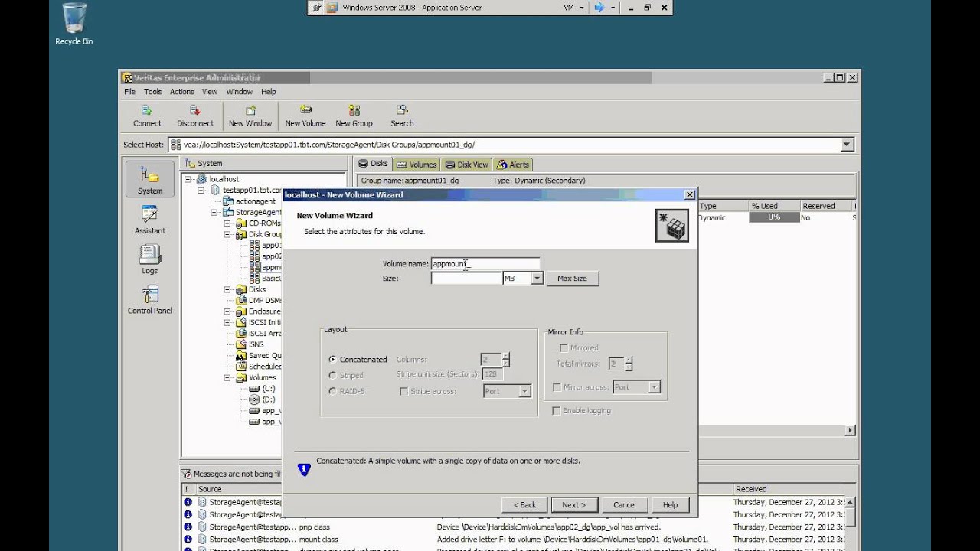Toggle the Mirror across checkbox
The image size is (980, 551).
(557, 387)
